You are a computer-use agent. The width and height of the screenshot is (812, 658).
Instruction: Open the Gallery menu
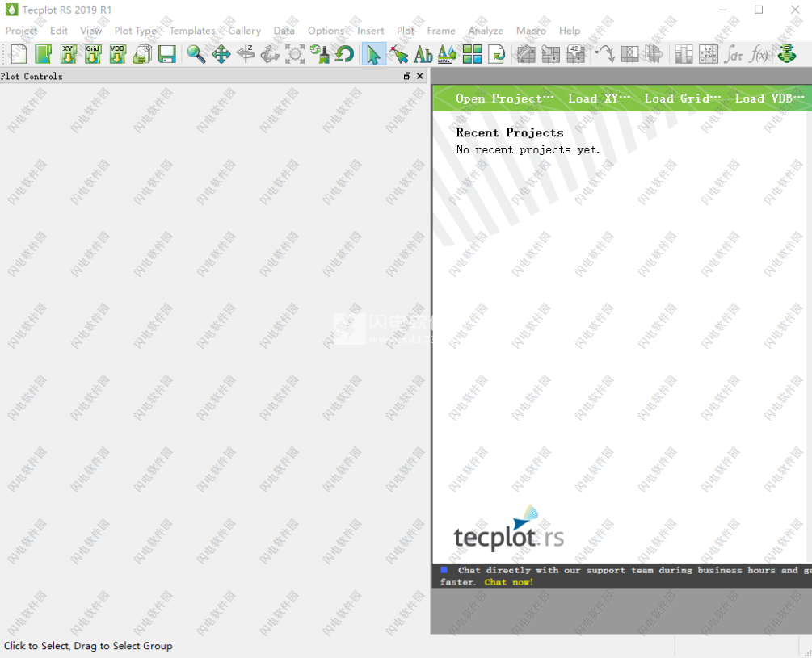coord(245,31)
